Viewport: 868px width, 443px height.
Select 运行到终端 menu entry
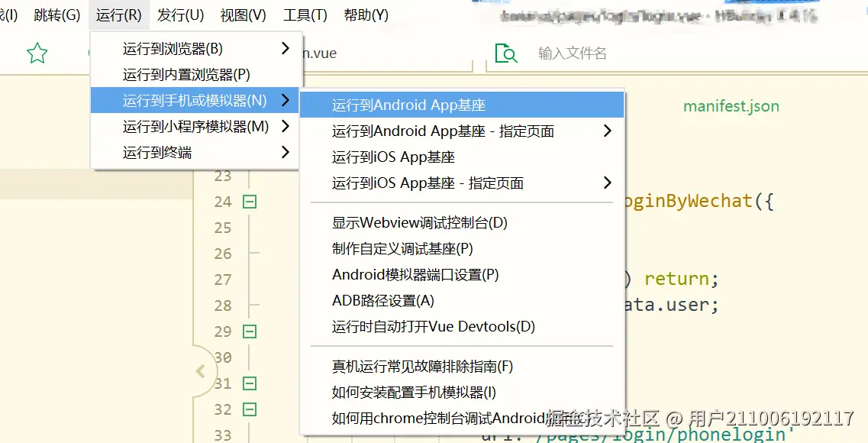point(195,152)
